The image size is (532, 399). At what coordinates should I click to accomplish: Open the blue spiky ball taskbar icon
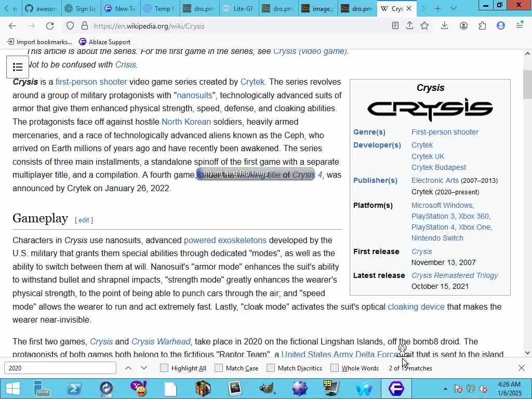(x=300, y=389)
